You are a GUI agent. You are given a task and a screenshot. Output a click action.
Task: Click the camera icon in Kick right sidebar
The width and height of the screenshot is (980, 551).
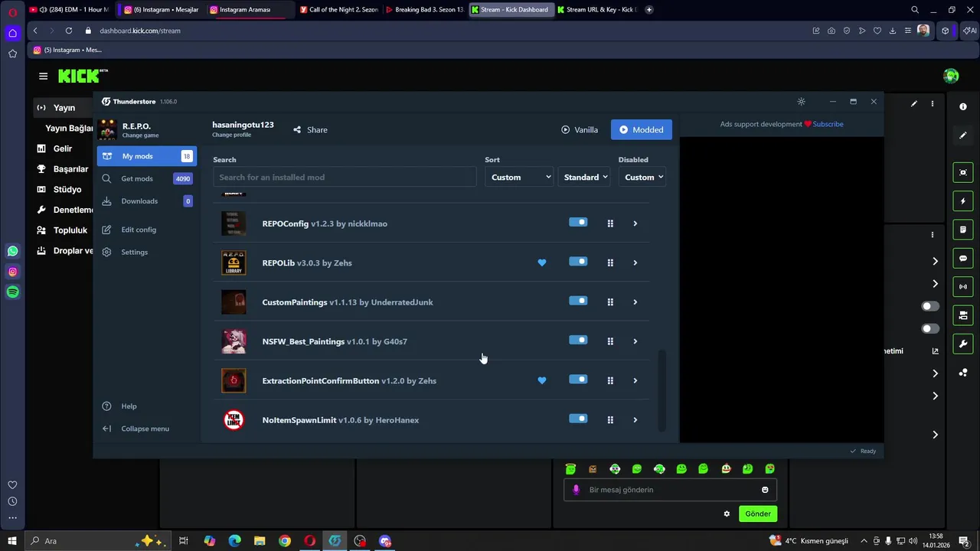click(963, 173)
